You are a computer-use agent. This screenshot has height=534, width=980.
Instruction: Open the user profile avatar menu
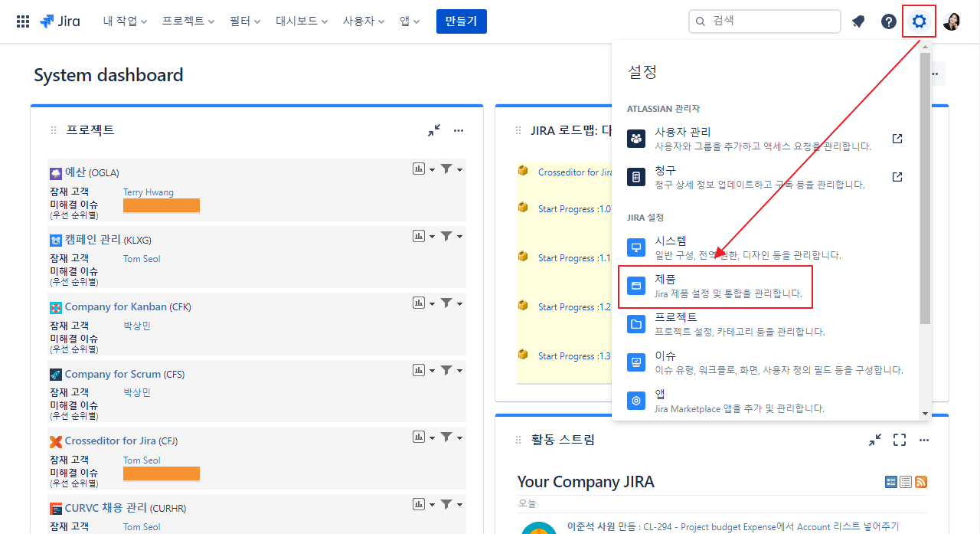(x=952, y=21)
